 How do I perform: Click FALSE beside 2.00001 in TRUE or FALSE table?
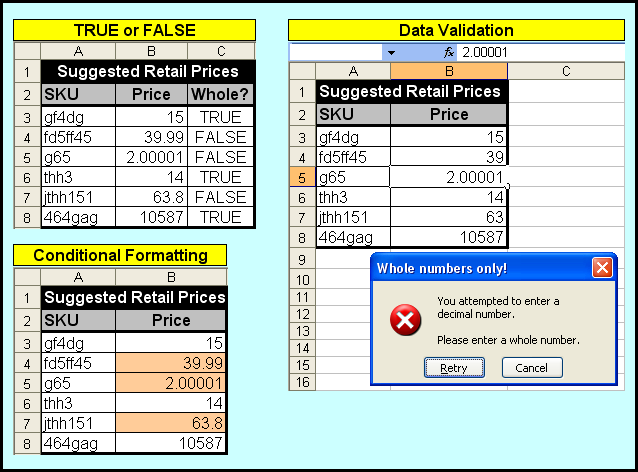221,157
